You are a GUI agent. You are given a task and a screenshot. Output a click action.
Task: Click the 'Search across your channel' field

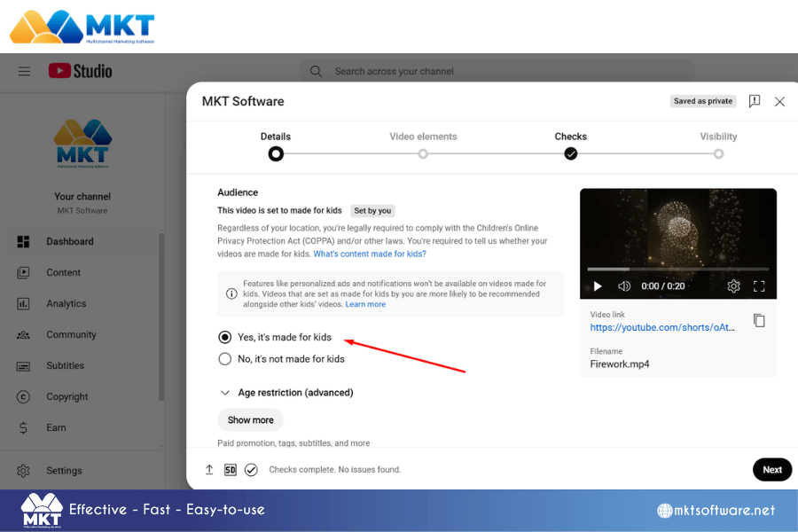(497, 71)
